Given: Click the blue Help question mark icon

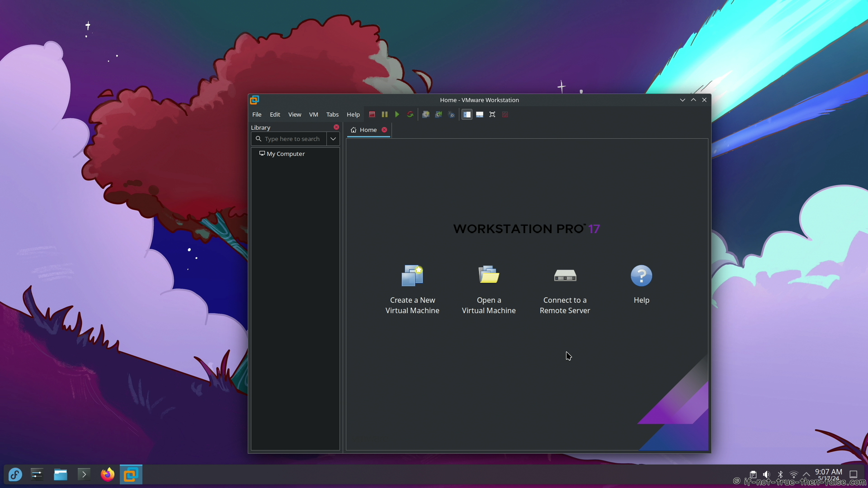Looking at the screenshot, I should pos(642,276).
